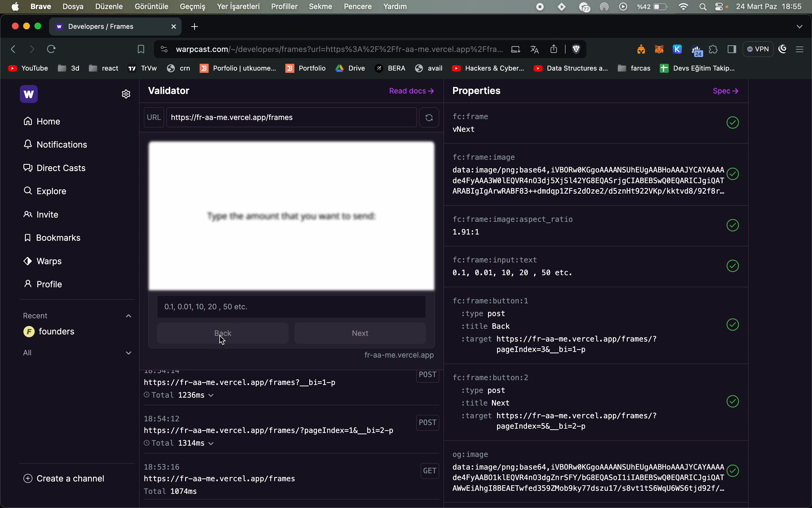812x508 pixels.
Task: Open the Görüntüle menu
Action: [x=151, y=7]
